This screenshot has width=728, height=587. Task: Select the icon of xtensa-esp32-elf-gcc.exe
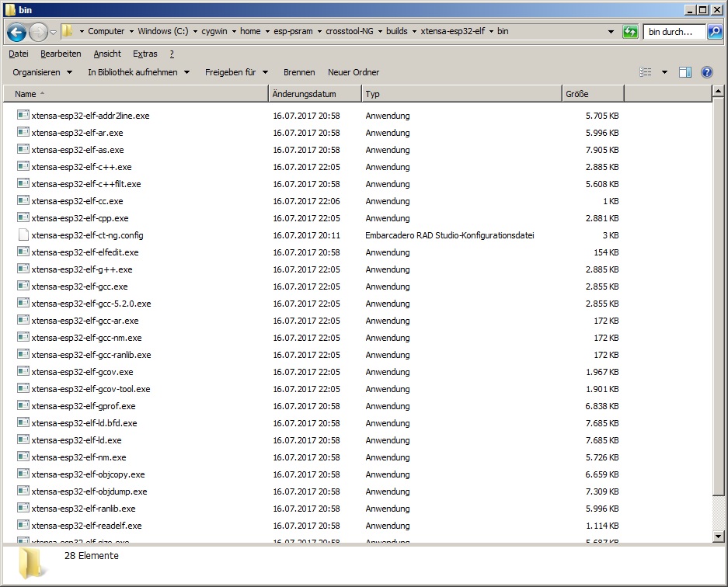point(23,286)
